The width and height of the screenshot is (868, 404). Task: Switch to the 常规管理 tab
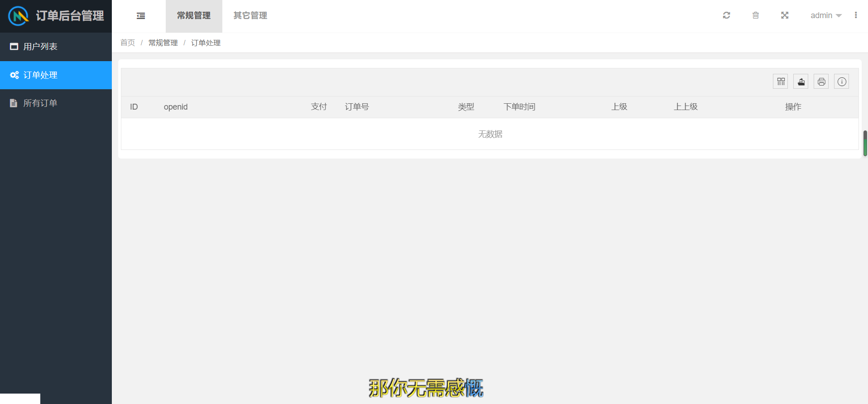coord(194,16)
